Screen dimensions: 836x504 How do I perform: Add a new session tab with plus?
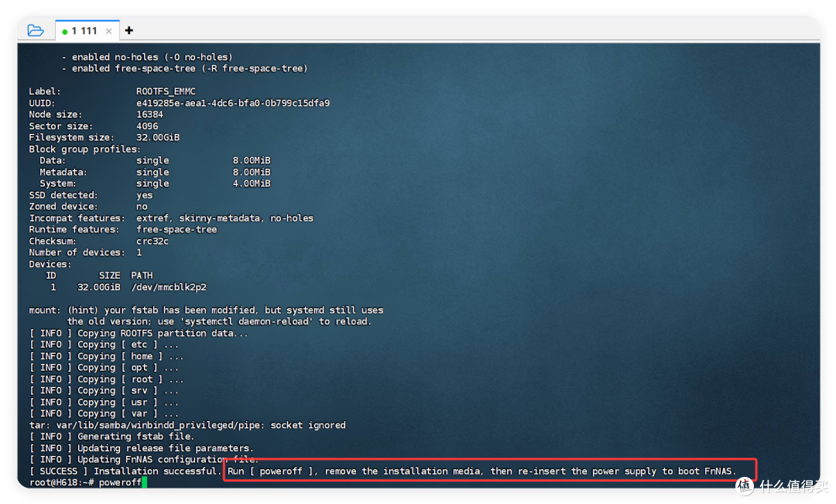click(x=129, y=30)
